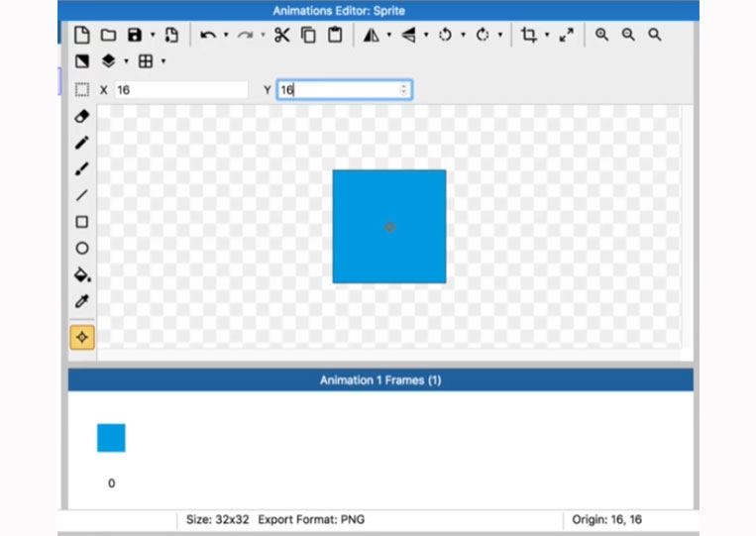Click the Crop icon
The height and width of the screenshot is (536, 756).
pos(529,35)
